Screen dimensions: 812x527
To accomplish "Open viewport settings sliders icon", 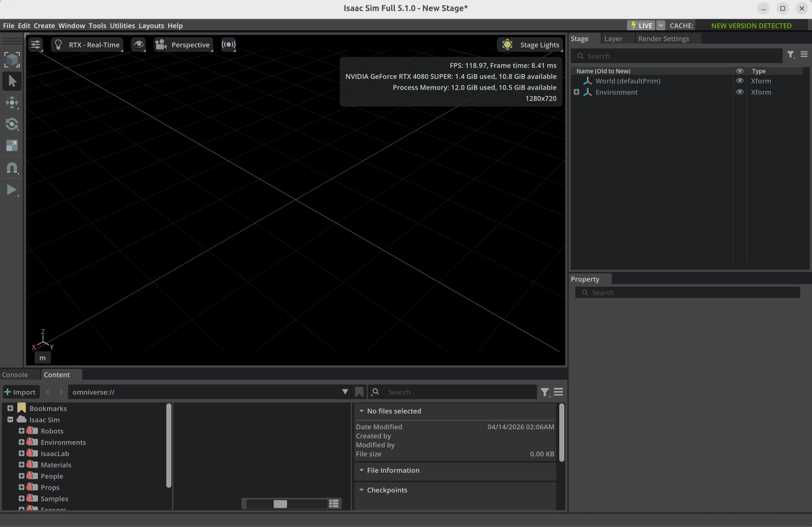I will click(36, 45).
